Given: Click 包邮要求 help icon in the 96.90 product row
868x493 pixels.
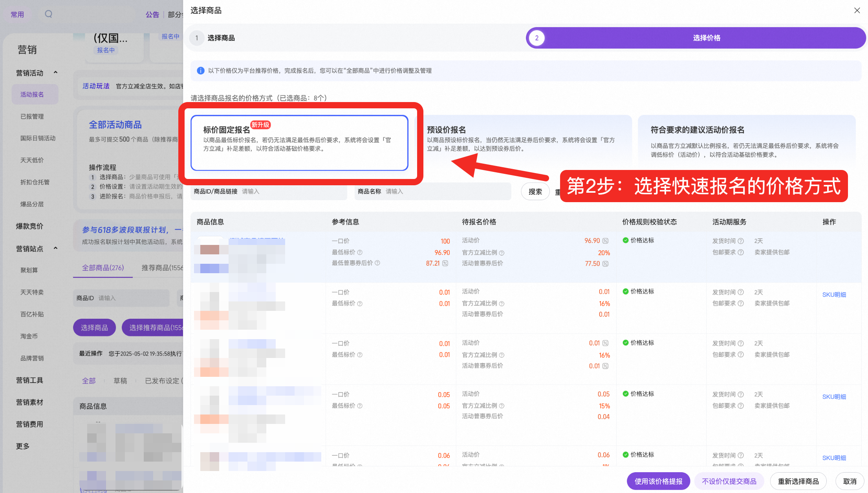Looking at the screenshot, I should [x=741, y=252].
